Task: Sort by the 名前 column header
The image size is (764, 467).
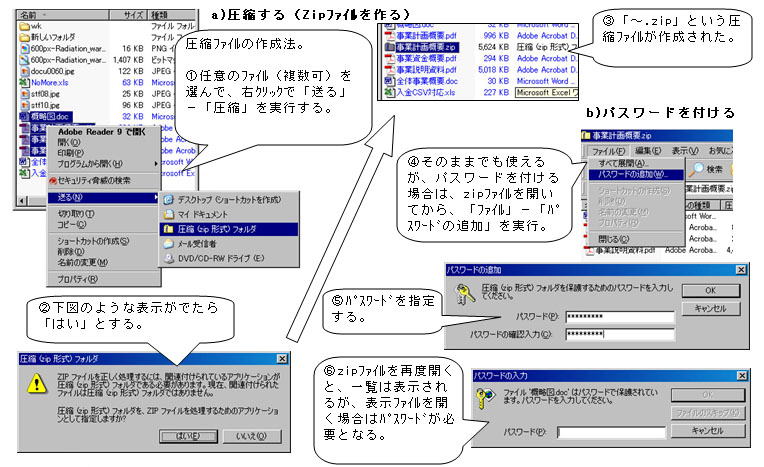Action: [62, 15]
